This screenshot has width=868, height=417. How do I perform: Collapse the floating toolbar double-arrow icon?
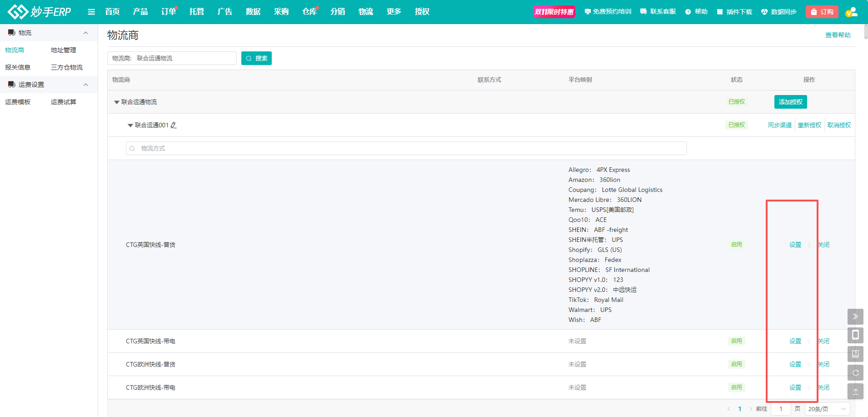pyautogui.click(x=855, y=317)
